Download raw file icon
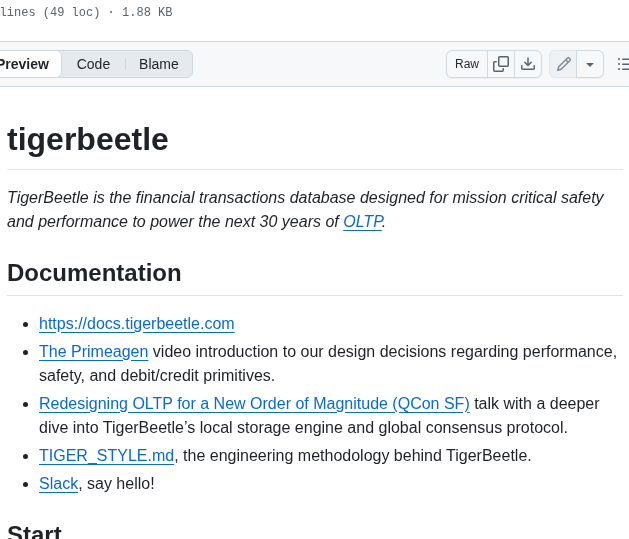Viewport: 629px width, 539px height. coord(528,64)
